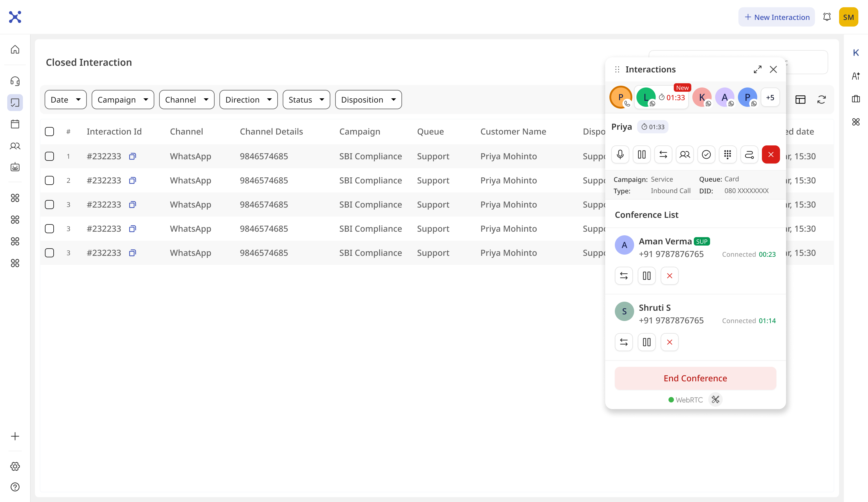Open the SM user profile avatar

(848, 17)
